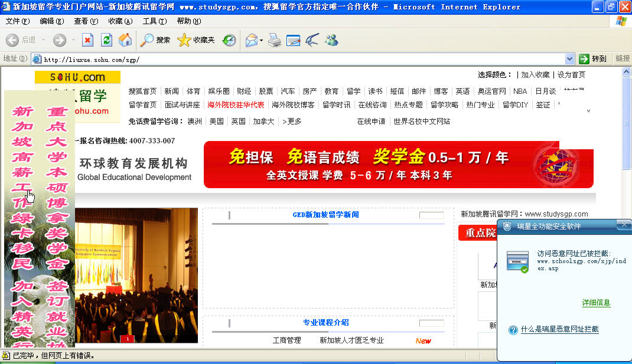Click the Edit page icon

293,40
